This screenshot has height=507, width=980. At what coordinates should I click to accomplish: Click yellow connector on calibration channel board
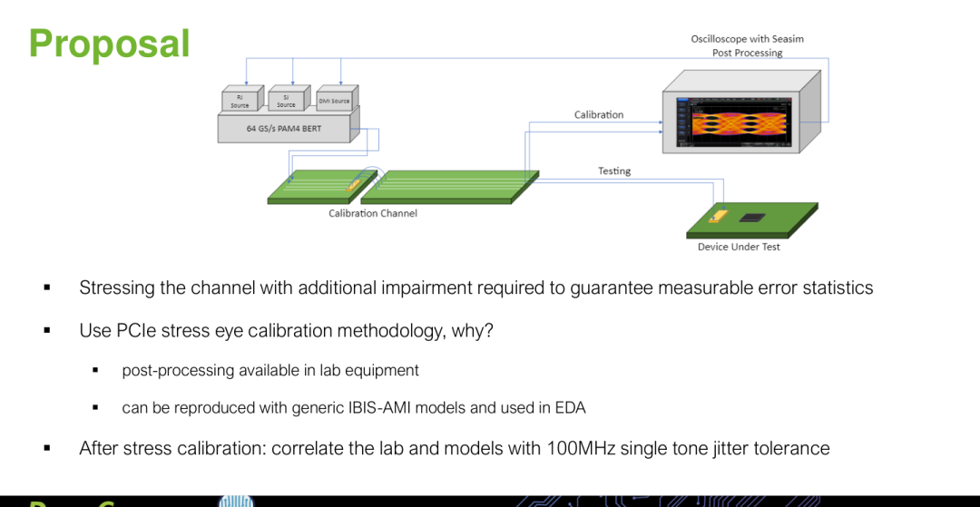(x=353, y=184)
